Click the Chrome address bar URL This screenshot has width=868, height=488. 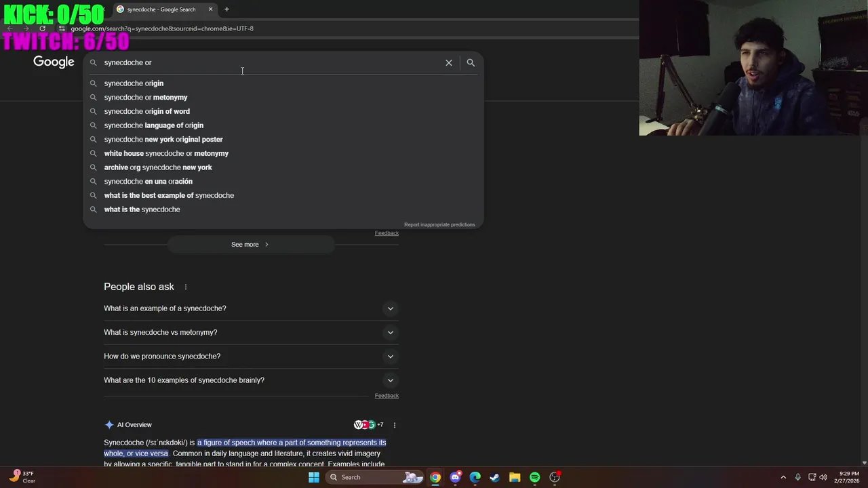(x=162, y=28)
